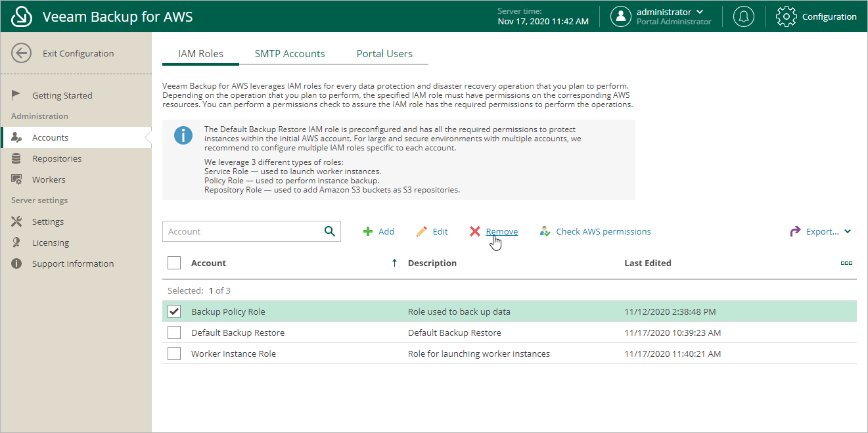Open the Portal Users tab
868x433 pixels.
click(384, 54)
